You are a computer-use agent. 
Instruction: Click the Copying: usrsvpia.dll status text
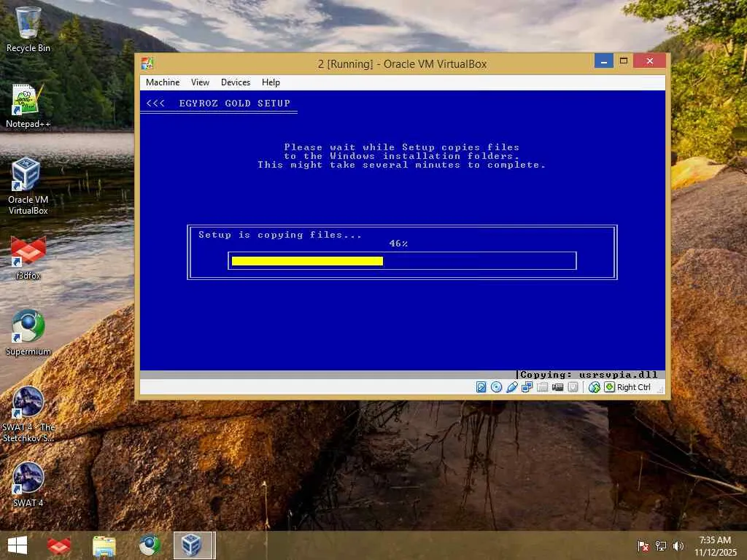(x=589, y=375)
